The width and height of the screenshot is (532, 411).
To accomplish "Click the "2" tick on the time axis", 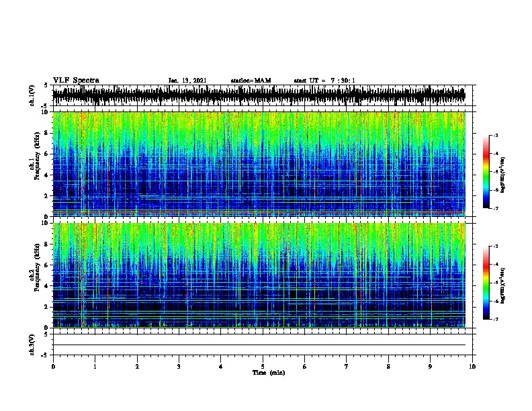I will [x=137, y=367].
